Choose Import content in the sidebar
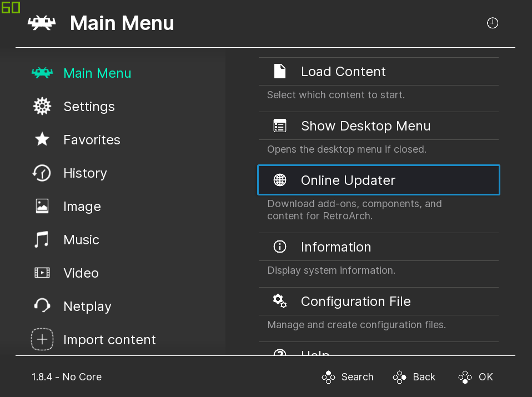This screenshot has width=532, height=397. (x=109, y=340)
